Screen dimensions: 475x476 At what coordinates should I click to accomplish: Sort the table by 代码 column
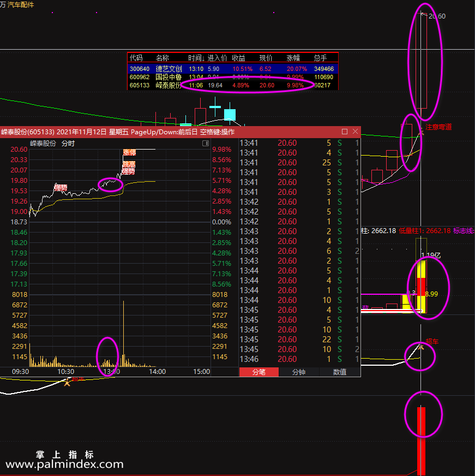point(136,58)
